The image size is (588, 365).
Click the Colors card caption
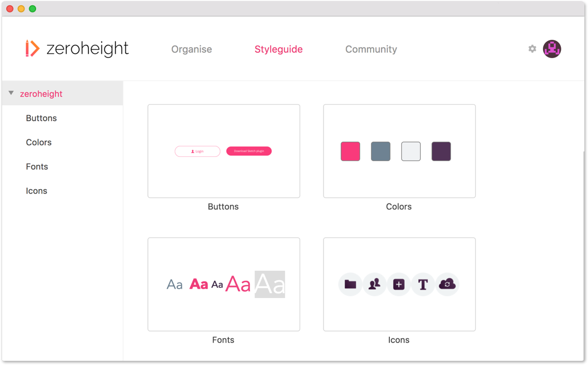[x=399, y=207]
